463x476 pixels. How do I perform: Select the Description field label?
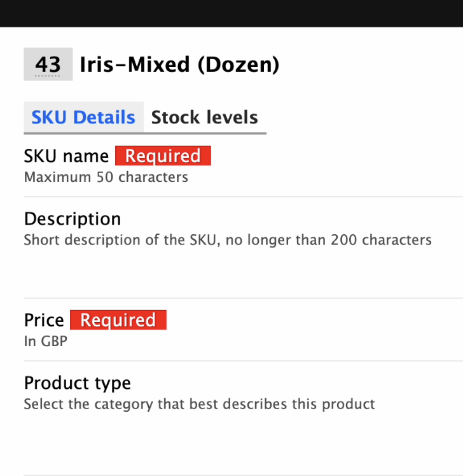[73, 219]
